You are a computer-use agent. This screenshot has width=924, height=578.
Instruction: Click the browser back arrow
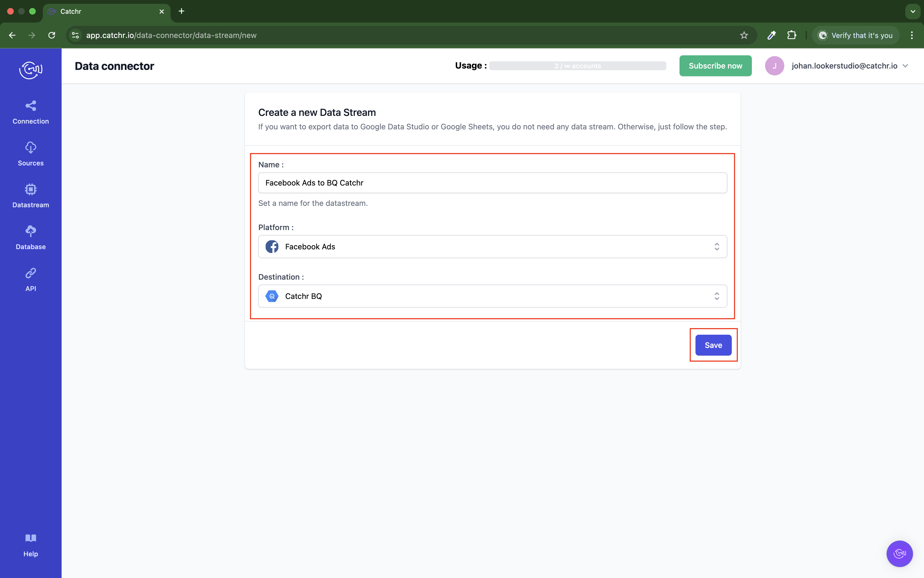click(x=12, y=35)
